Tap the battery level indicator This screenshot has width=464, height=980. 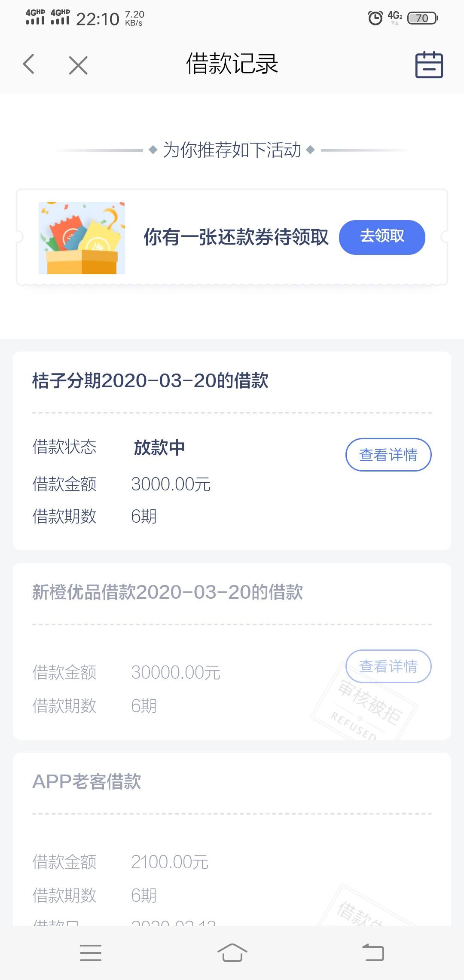click(422, 18)
